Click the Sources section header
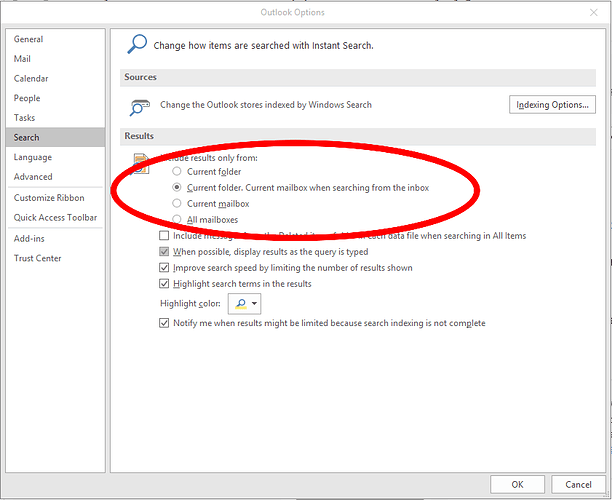 (358, 77)
